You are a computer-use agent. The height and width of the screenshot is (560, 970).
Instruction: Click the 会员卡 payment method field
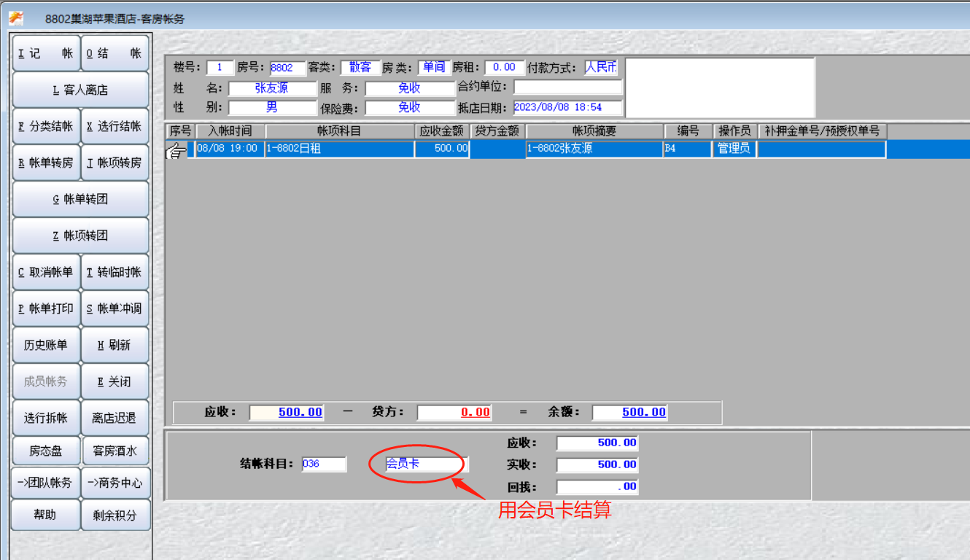pyautogui.click(x=426, y=464)
